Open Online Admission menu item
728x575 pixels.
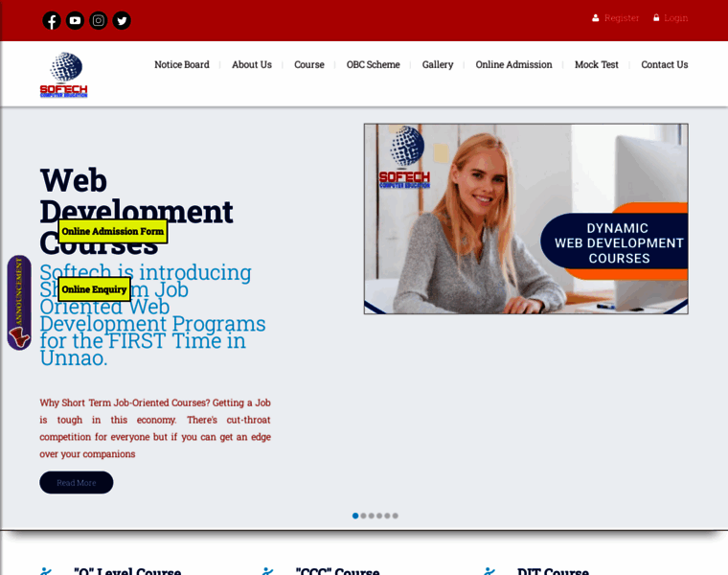(x=513, y=64)
